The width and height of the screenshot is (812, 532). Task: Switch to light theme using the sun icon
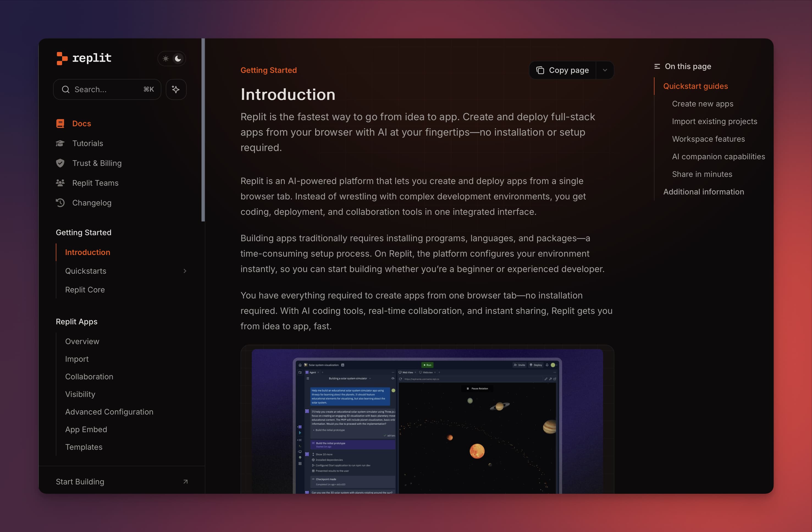(x=166, y=58)
